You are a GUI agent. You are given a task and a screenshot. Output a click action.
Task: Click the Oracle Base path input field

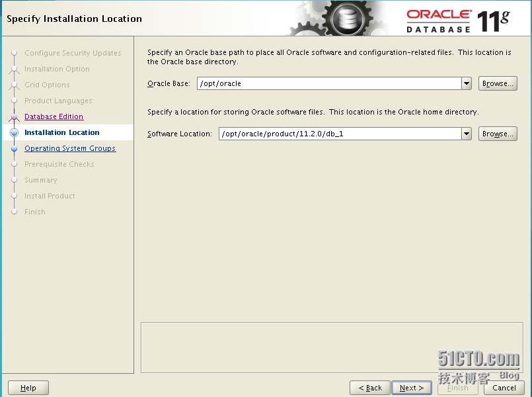[329, 83]
